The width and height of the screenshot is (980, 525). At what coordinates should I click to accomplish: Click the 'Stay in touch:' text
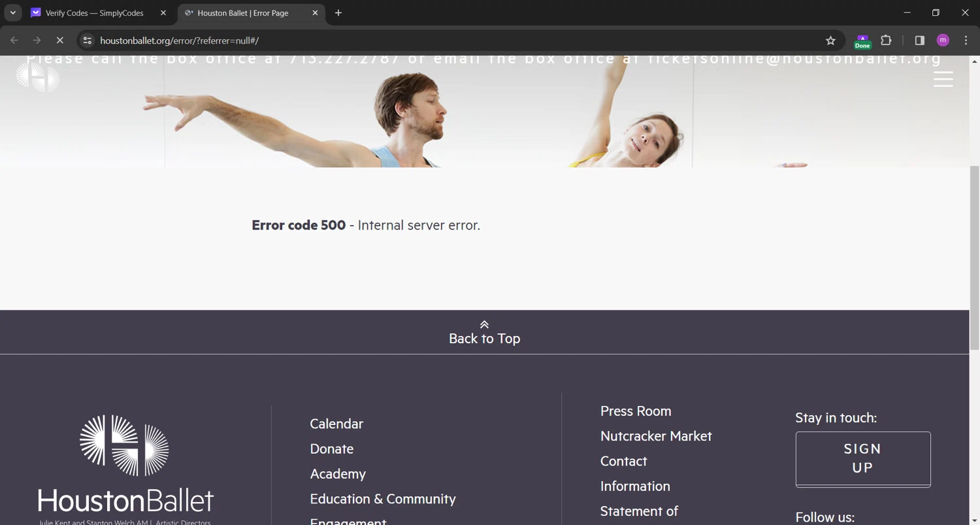click(x=836, y=418)
